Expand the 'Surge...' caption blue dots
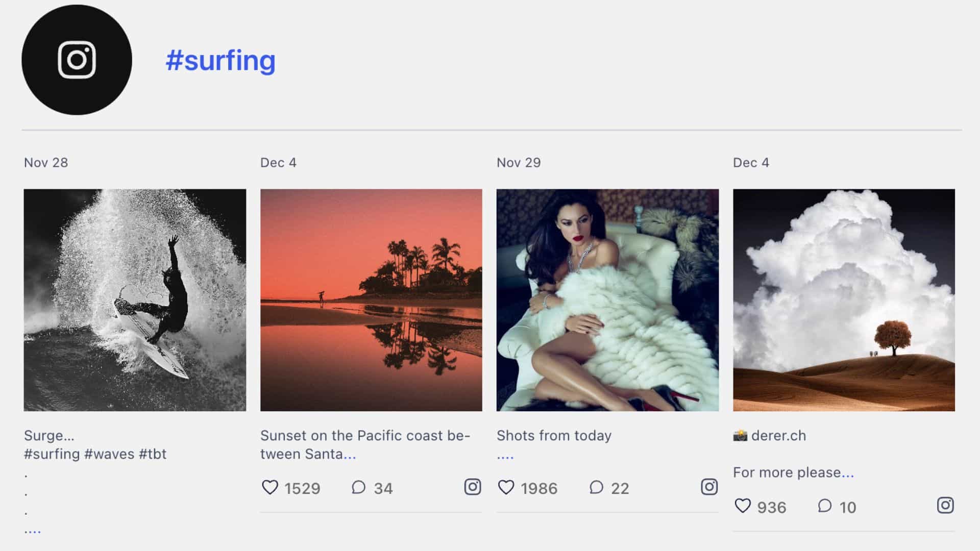Image resolution: width=980 pixels, height=551 pixels. [33, 532]
